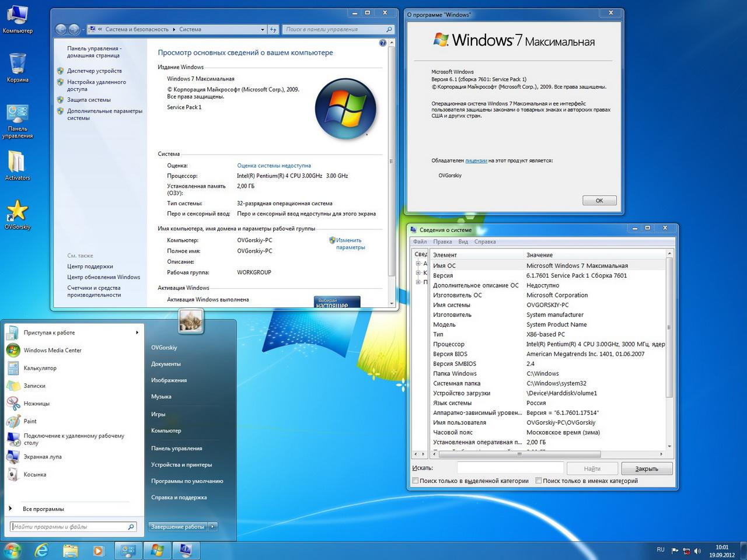Open Дополнительные параметры системы link
747x560 pixels.
pos(104,114)
